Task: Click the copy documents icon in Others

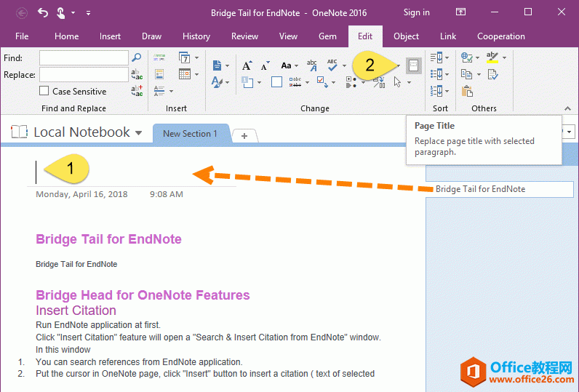Action: (467, 74)
